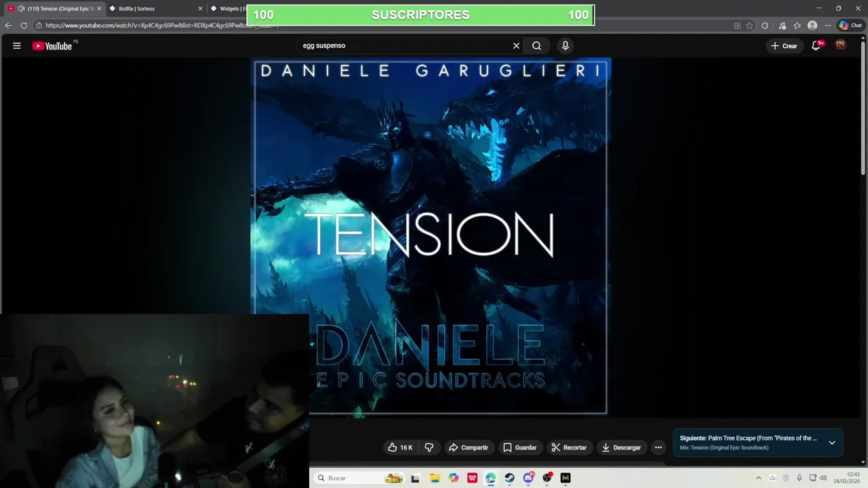Open Steam from taskbar
Viewport: 868px width, 488px height.
509,478
